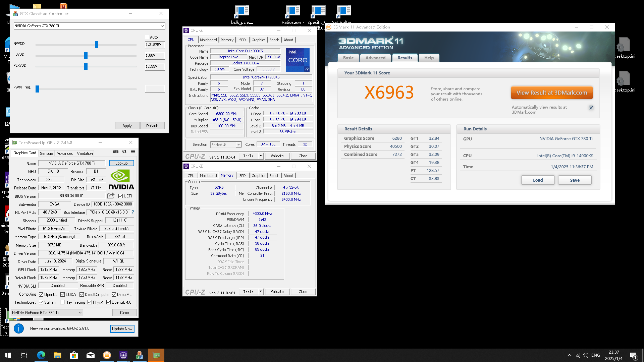Open the Help tab in 3DMark 11
Viewport: 644px width, 362px height.
point(429,58)
